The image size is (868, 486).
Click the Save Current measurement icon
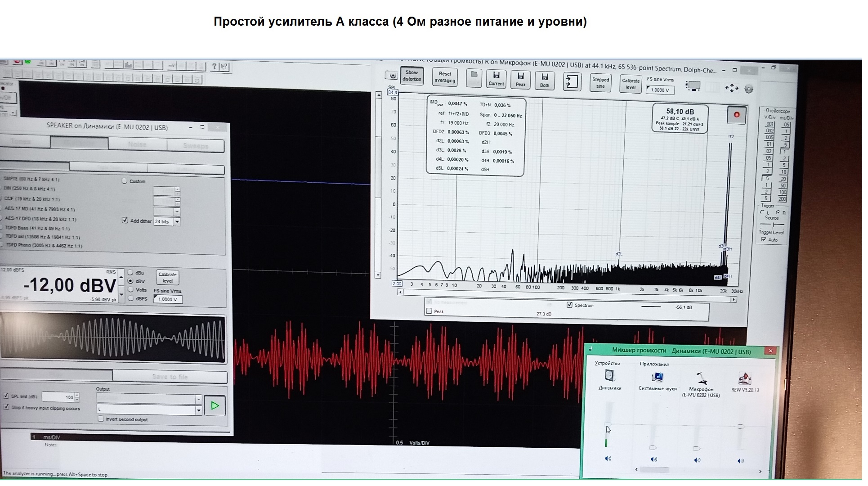pyautogui.click(x=496, y=79)
